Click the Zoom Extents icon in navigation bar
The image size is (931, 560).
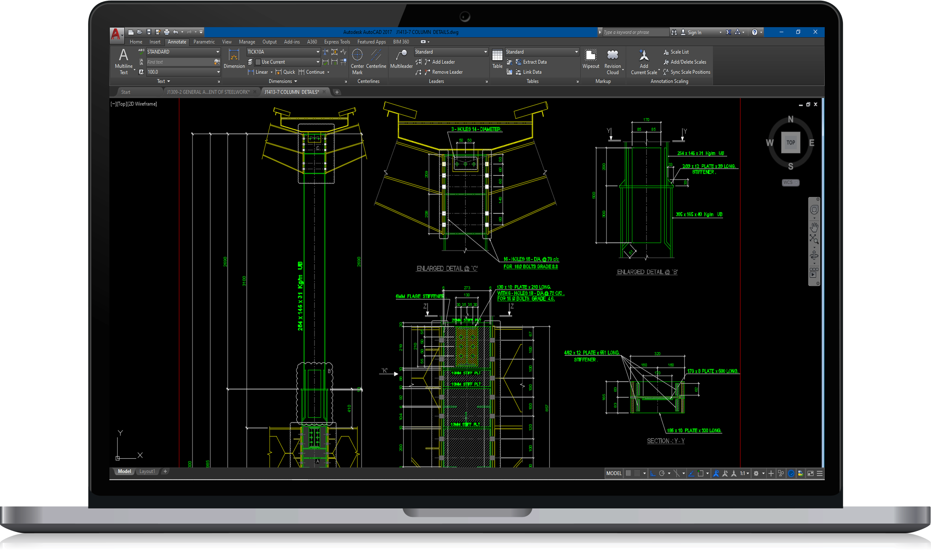[814, 239]
